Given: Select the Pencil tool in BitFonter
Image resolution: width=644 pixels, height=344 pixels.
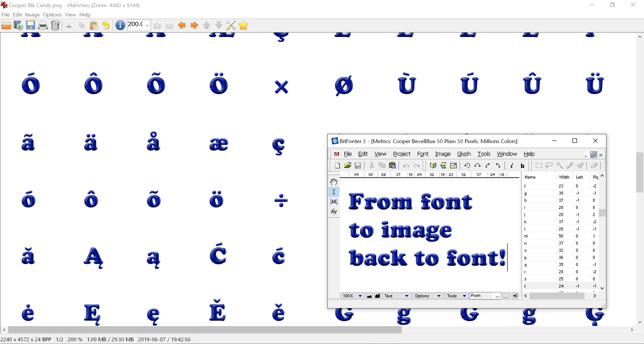Looking at the screenshot, I should pyautogui.click(x=570, y=165).
